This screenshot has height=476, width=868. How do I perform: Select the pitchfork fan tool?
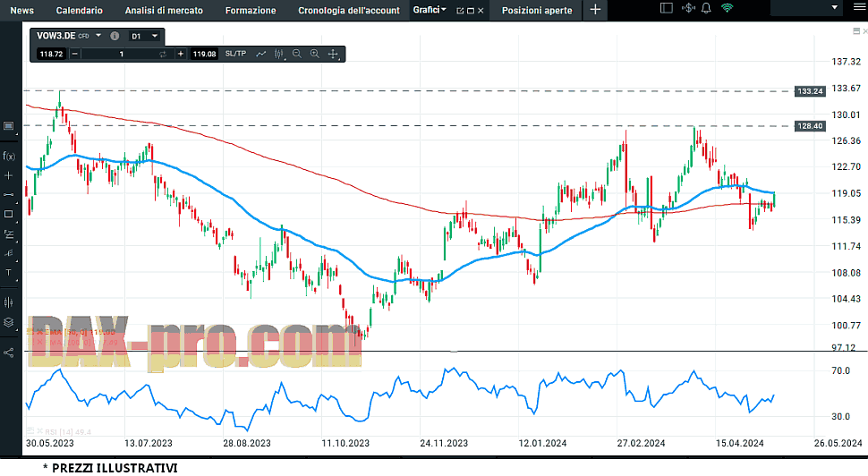point(8,253)
